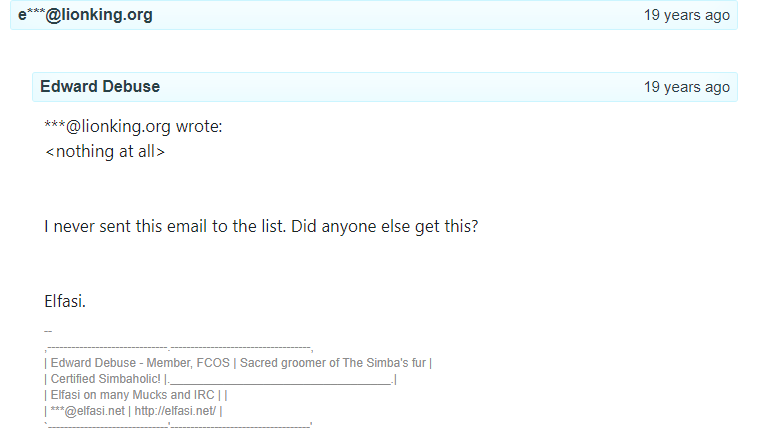
Task: Click the top dashed border of the signature box
Action: click(x=178, y=348)
